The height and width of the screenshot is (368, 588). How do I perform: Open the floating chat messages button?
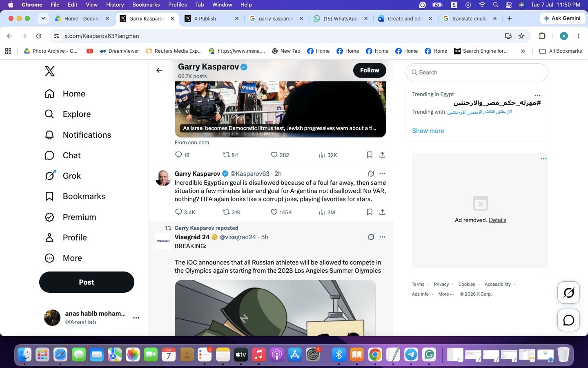pyautogui.click(x=568, y=320)
